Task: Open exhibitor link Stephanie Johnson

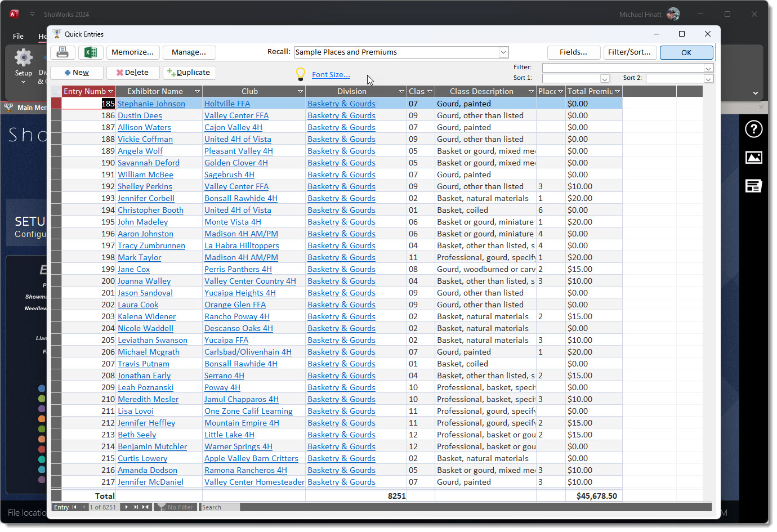Action: pos(151,104)
